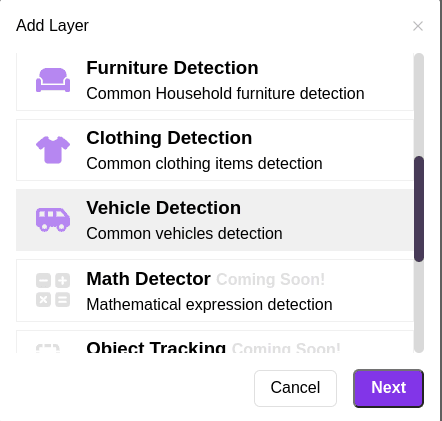442x421 pixels.
Task: Click the partially visible Object Tracking icon
Action: pyautogui.click(x=48, y=348)
